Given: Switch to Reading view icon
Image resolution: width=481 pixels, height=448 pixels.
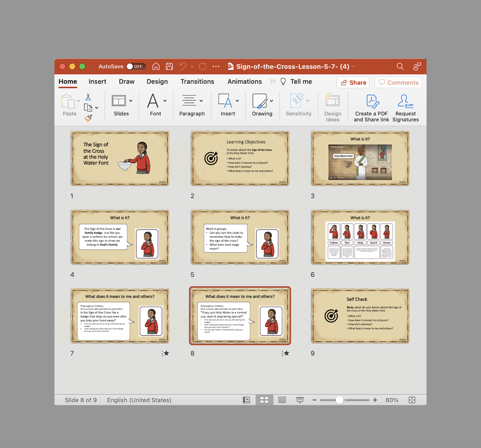Looking at the screenshot, I should pyautogui.click(x=282, y=400).
